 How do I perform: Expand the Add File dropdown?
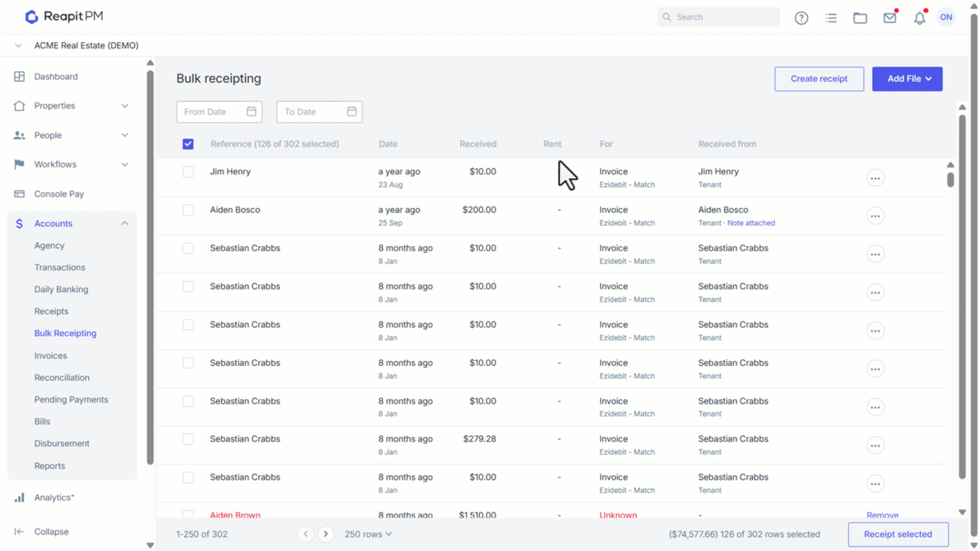pos(907,79)
